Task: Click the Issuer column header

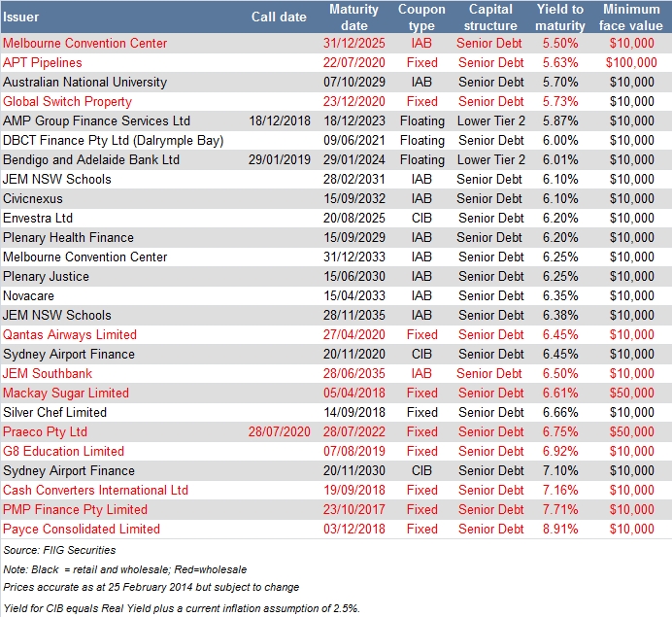Action: 22,17
